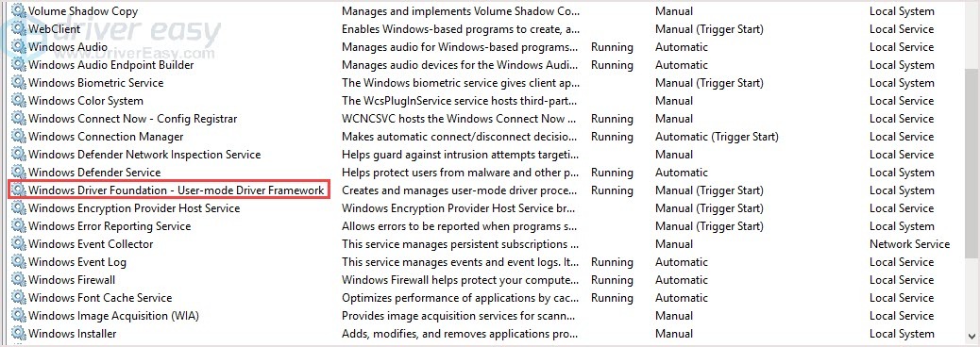This screenshot has width=980, height=347.
Task: Click the gear icon next to Windows Installer
Action: coord(20,334)
